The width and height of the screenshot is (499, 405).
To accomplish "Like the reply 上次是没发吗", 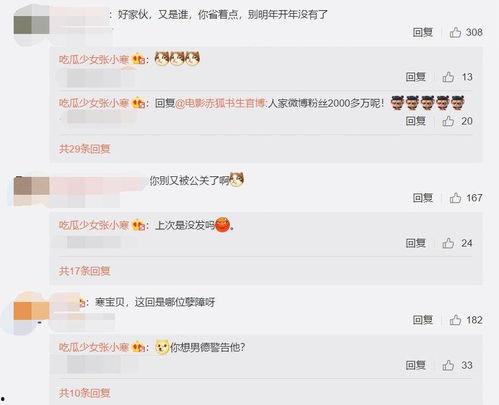I will pos(448,243).
